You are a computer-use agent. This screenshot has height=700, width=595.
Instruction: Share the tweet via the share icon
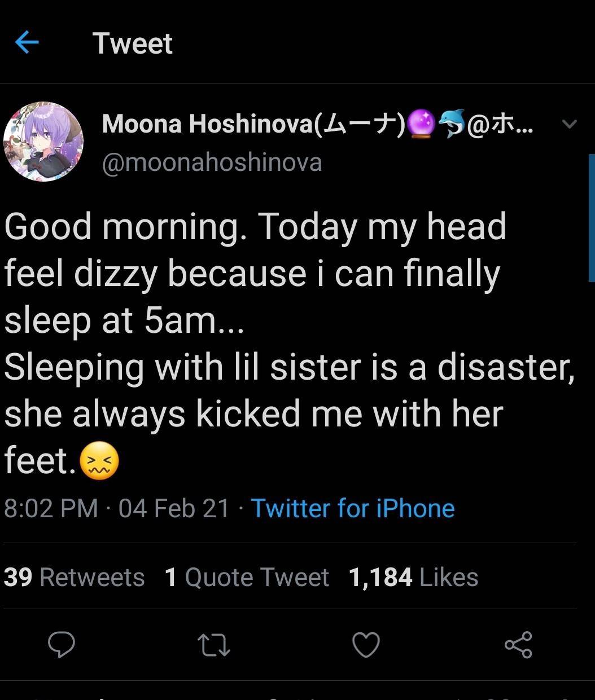click(x=518, y=646)
